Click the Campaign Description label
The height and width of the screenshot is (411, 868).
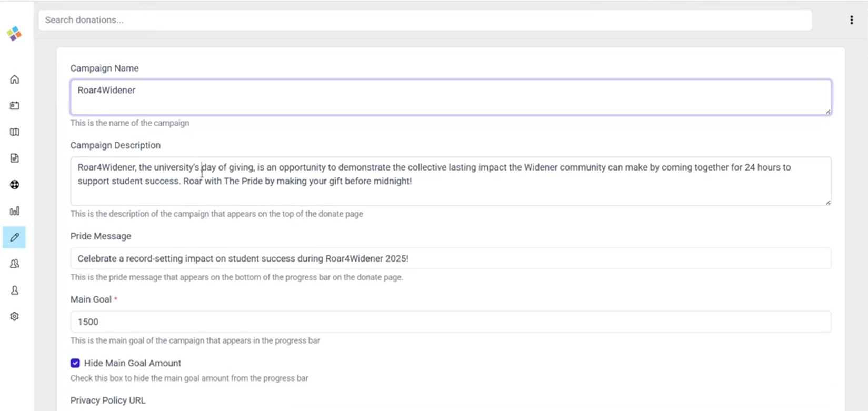pos(116,145)
